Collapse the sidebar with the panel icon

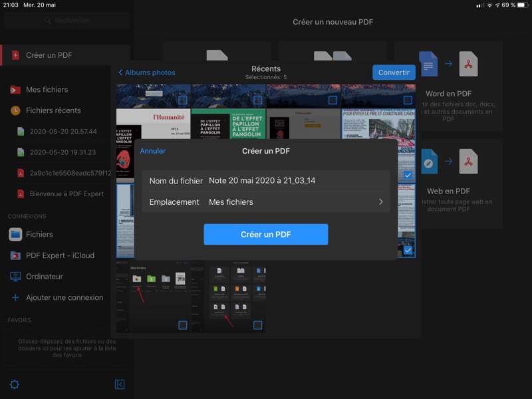[x=120, y=384]
